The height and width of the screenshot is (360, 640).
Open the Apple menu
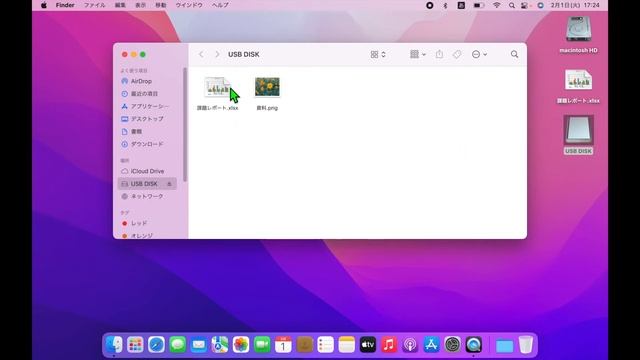44,5
